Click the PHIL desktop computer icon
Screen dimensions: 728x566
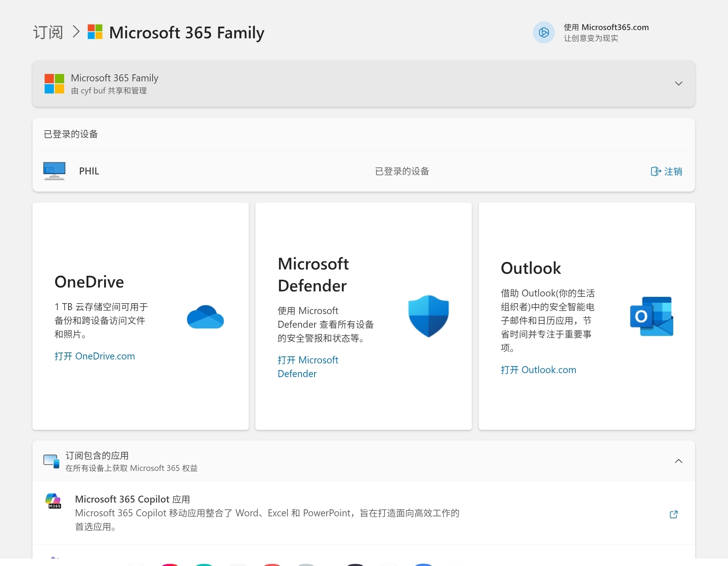click(54, 171)
